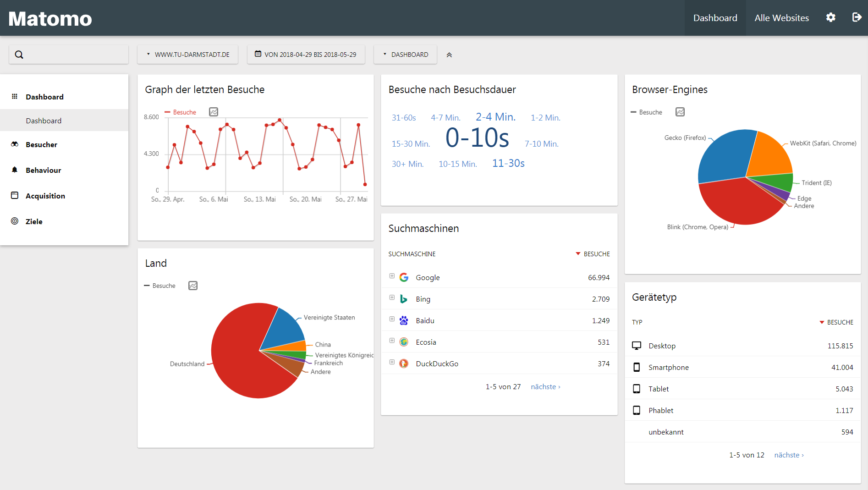
Task: Click the 11-30s duration tag
Action: point(508,163)
